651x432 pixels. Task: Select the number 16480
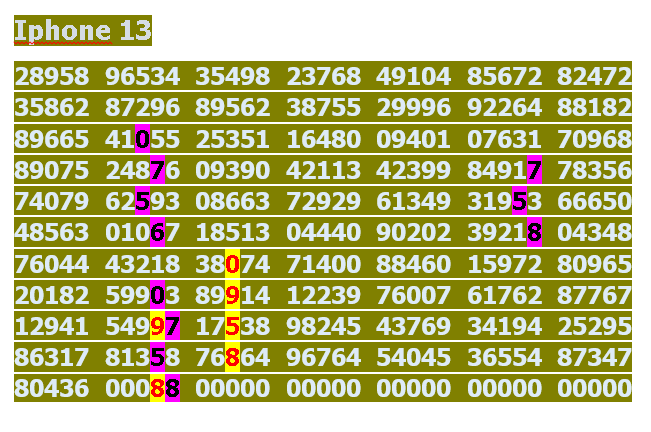(x=323, y=139)
